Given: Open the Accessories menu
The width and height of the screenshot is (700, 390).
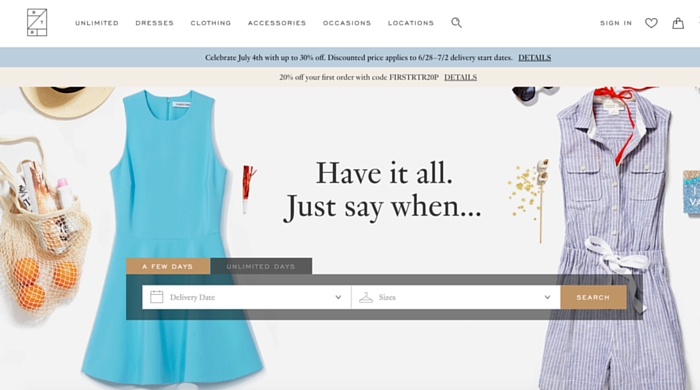Looking at the screenshot, I should pyautogui.click(x=277, y=23).
